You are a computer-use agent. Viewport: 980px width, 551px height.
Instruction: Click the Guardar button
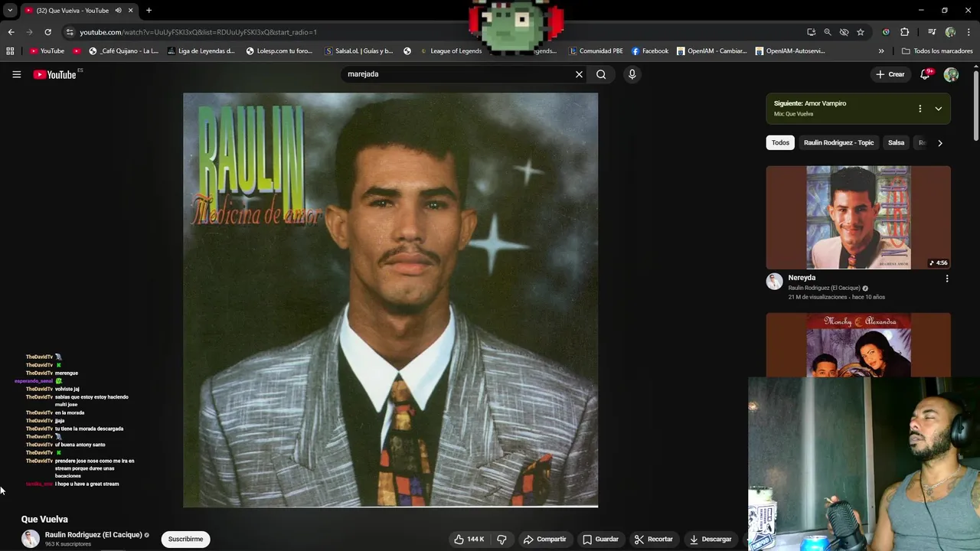pyautogui.click(x=600, y=539)
